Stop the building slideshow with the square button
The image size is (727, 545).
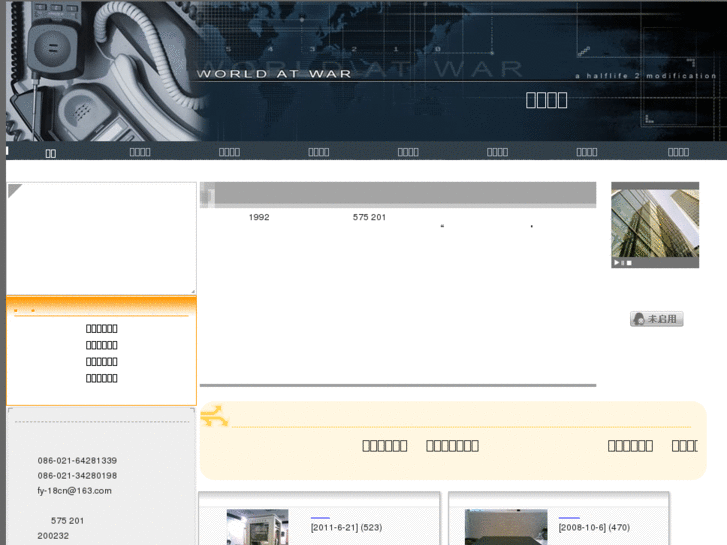tap(629, 263)
